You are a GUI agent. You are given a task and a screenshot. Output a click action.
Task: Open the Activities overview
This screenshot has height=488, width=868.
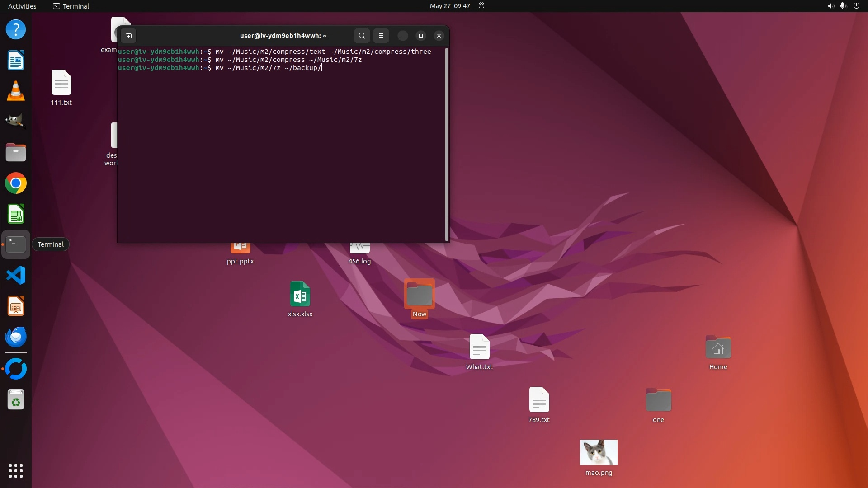pos(22,6)
